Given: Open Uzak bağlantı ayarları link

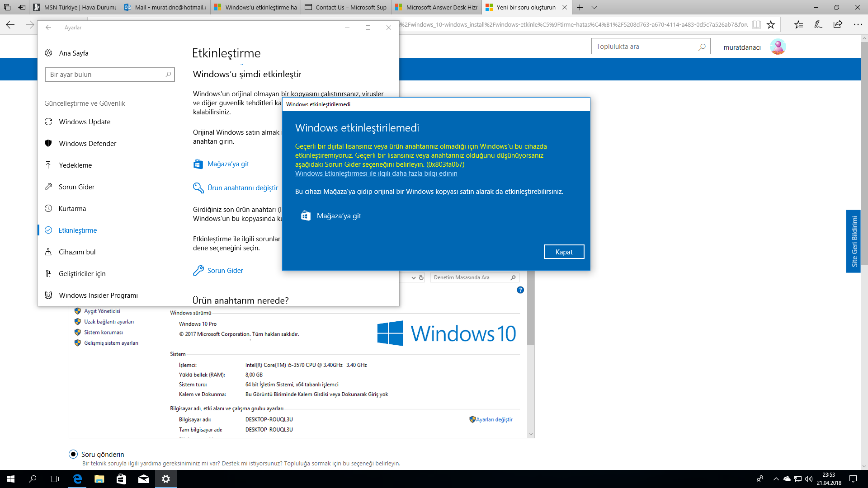Looking at the screenshot, I should point(109,322).
